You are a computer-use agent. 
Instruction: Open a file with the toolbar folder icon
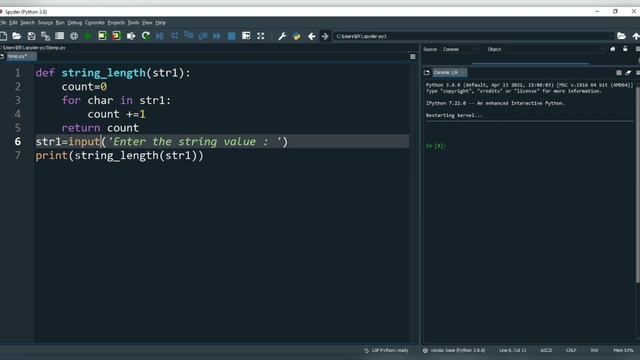tap(17, 36)
